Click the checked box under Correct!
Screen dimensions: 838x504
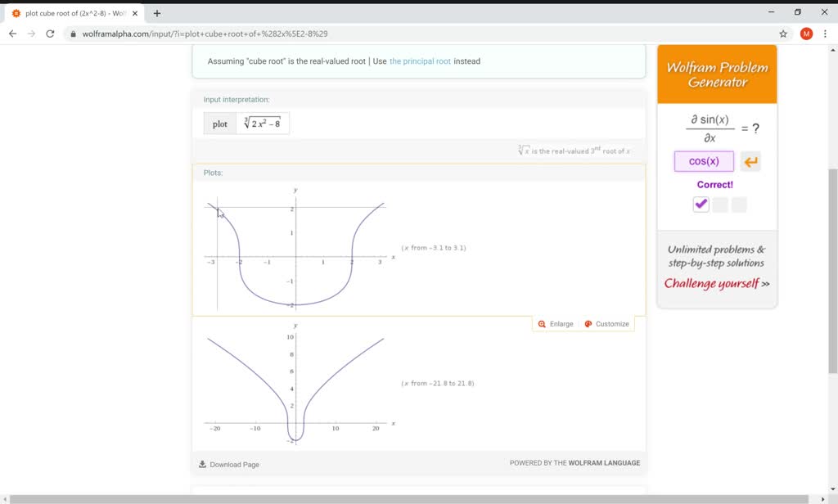700,205
